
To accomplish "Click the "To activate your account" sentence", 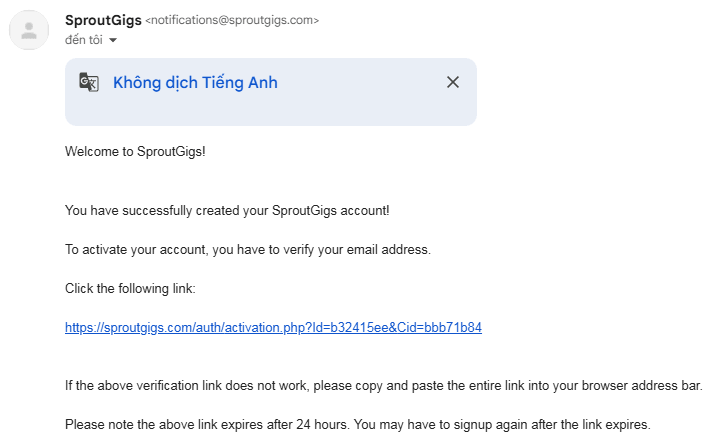I will pos(247,249).
